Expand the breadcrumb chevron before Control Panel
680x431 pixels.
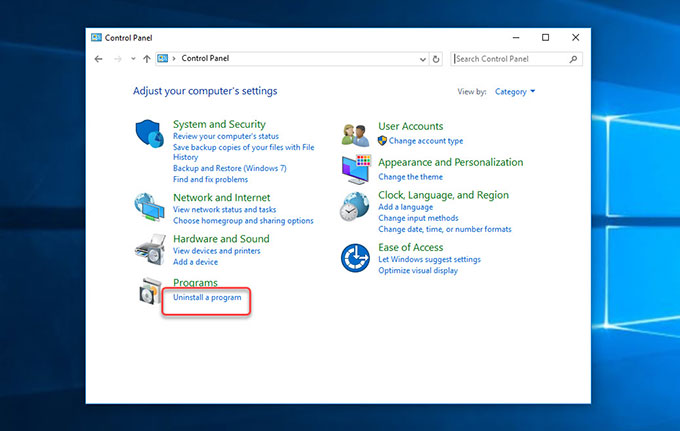(174, 59)
